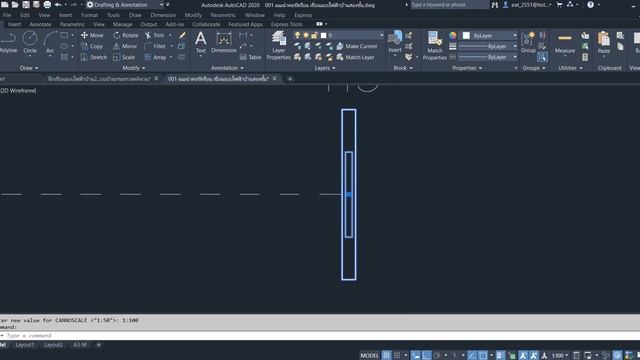Switch to the Annotate ribbon tab
640x360 pixels.
40,24
